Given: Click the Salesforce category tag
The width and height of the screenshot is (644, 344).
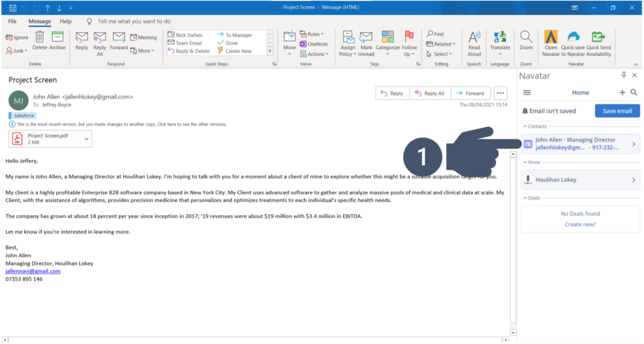Looking at the screenshot, I should pyautogui.click(x=22, y=116).
